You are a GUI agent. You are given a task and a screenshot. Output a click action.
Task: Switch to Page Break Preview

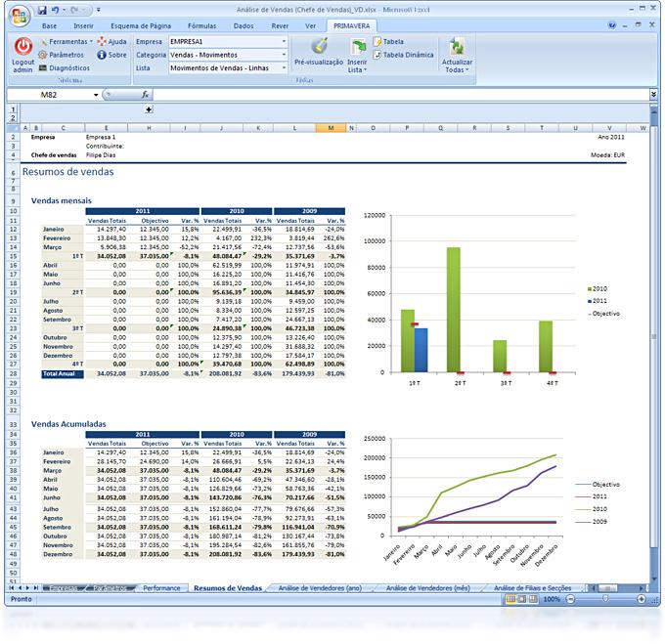[x=533, y=599]
